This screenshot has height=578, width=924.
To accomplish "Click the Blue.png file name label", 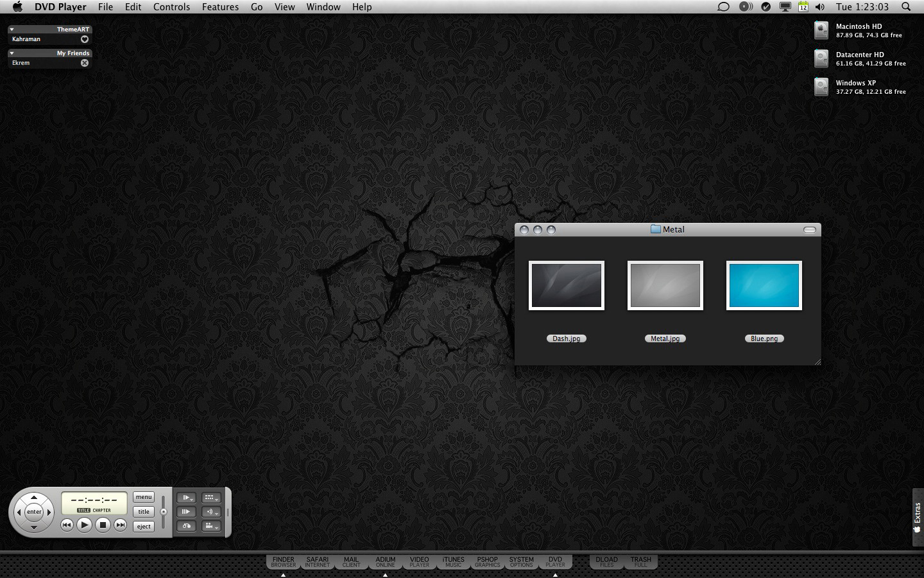I will pyautogui.click(x=764, y=338).
